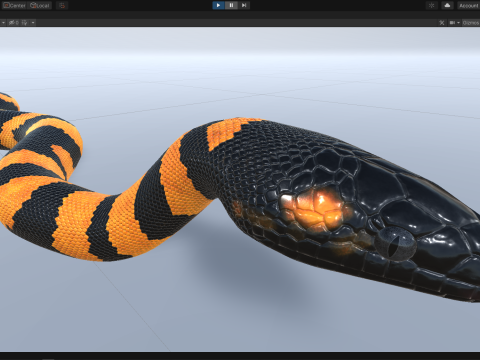Image resolution: width=480 pixels, height=360 pixels.
Task: Start Play mode with the Play button
Action: coord(218,5)
